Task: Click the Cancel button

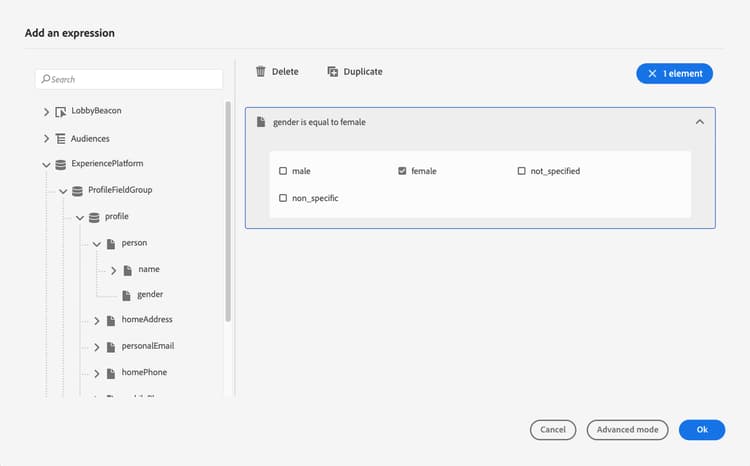Action: 553,430
